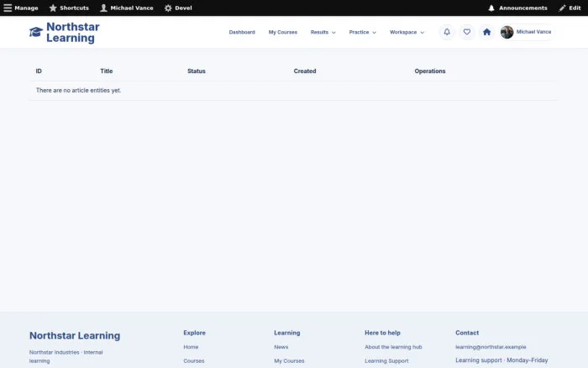
Task: Click the Edit pencil icon
Action: coord(562,8)
